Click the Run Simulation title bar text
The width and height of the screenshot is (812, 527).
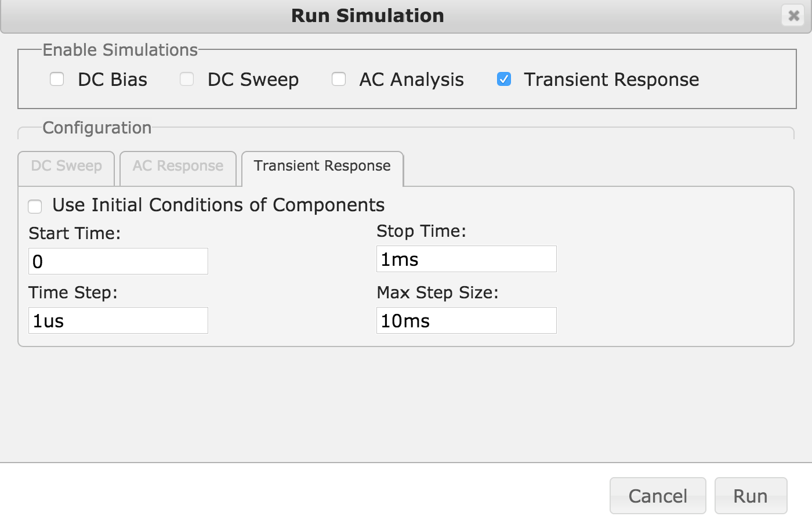[x=367, y=16]
